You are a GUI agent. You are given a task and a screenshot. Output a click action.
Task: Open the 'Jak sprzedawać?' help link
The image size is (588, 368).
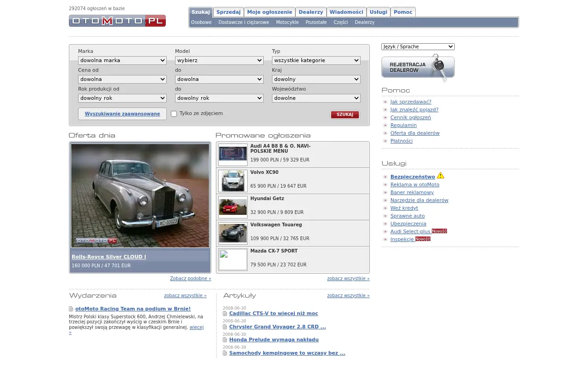[x=411, y=102]
